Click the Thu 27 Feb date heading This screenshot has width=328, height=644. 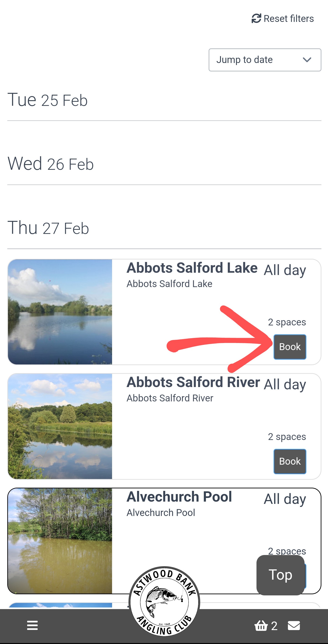pos(48,228)
